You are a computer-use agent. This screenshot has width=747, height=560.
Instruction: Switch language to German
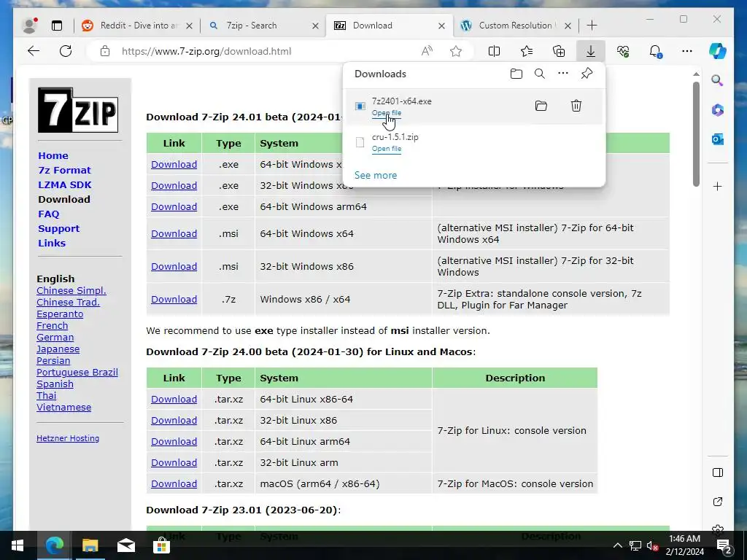pos(55,337)
